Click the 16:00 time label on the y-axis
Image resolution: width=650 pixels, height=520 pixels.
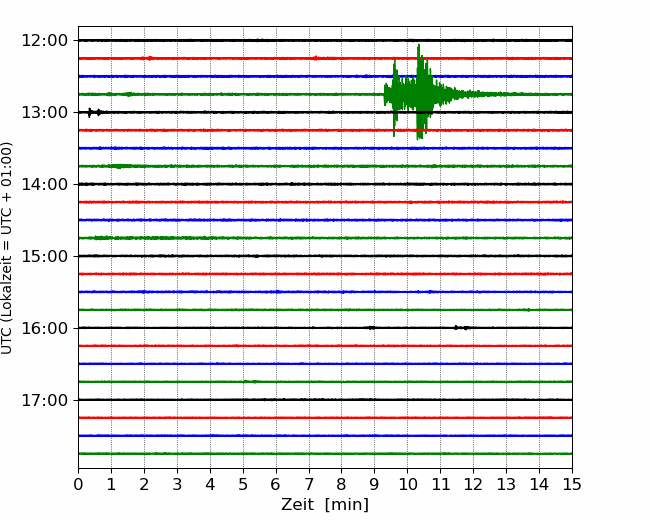[44, 328]
